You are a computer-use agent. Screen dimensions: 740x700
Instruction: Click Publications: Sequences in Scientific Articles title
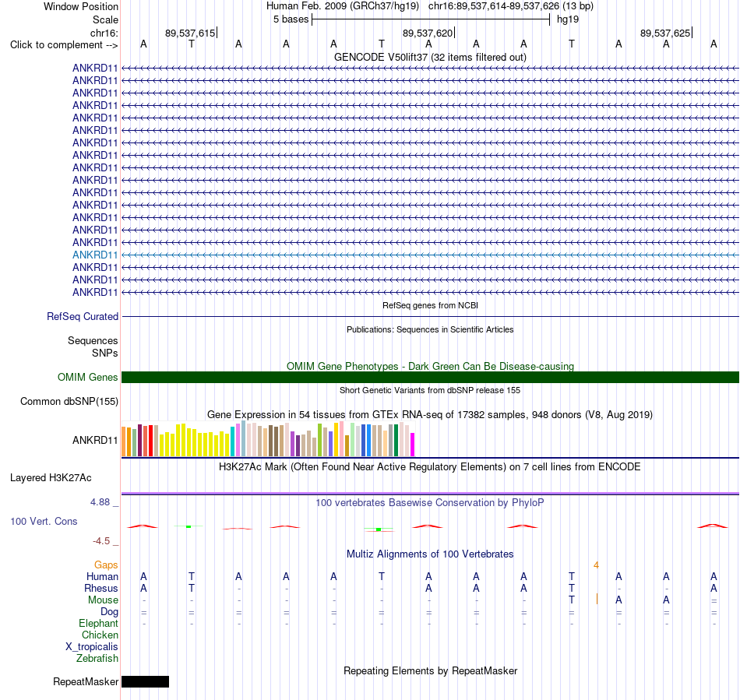point(430,329)
